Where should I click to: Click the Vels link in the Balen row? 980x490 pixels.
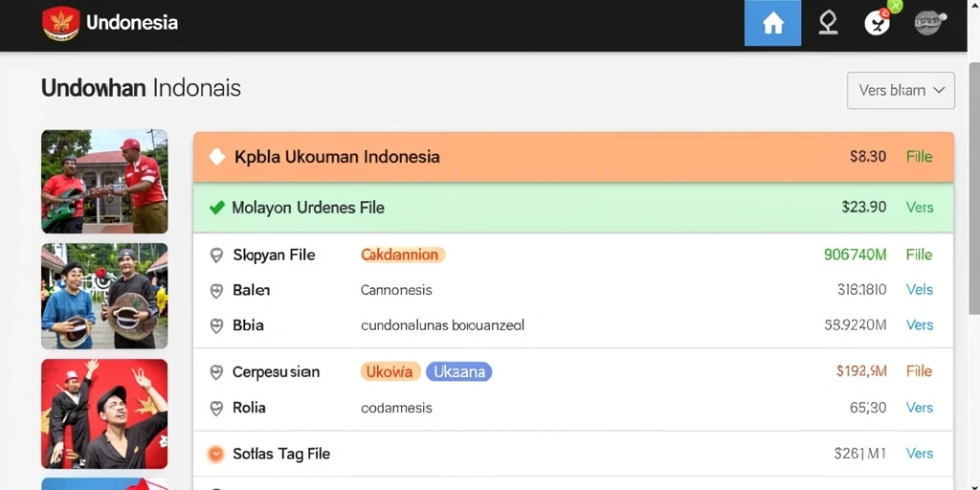920,289
